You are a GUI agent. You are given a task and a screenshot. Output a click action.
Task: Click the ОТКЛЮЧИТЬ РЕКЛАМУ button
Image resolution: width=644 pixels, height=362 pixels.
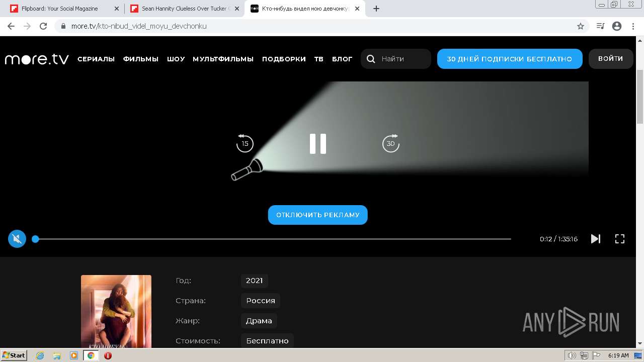pos(318,215)
